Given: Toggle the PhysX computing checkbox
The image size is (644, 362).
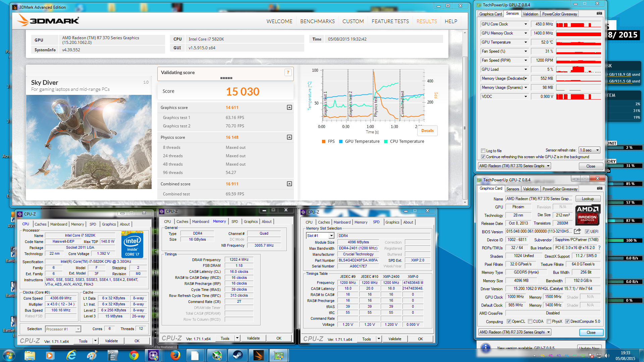Looking at the screenshot, I should pos(549,321).
